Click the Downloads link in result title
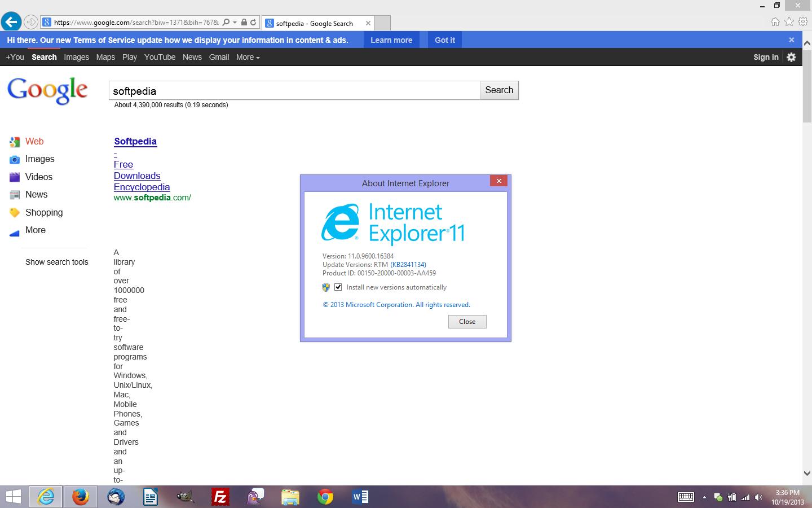The height and width of the screenshot is (508, 812). 137,176
